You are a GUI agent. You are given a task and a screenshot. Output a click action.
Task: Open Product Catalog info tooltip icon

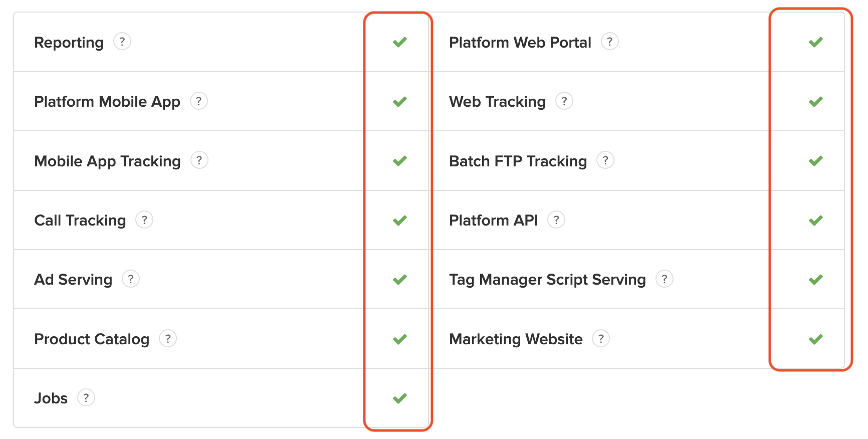click(x=168, y=339)
